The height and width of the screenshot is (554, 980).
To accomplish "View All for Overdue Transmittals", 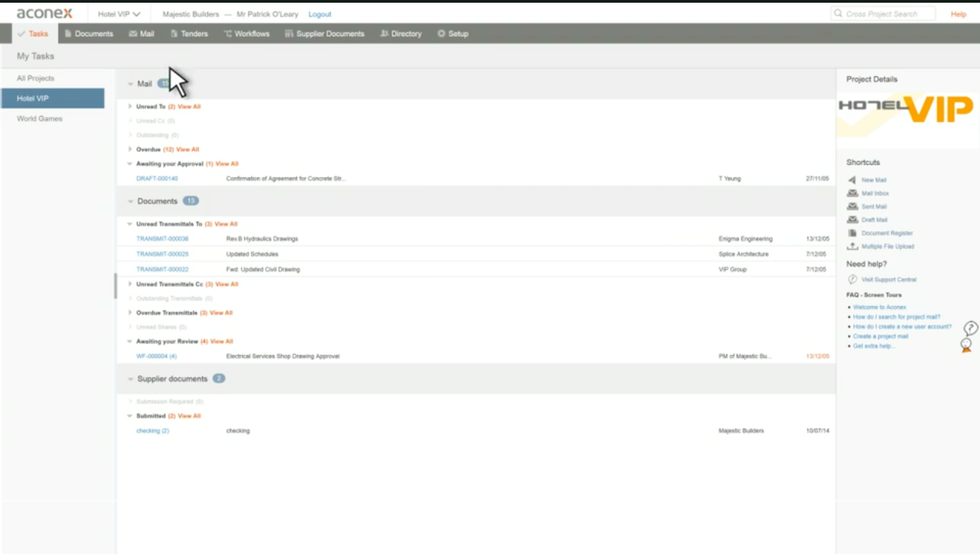I will pyautogui.click(x=221, y=313).
